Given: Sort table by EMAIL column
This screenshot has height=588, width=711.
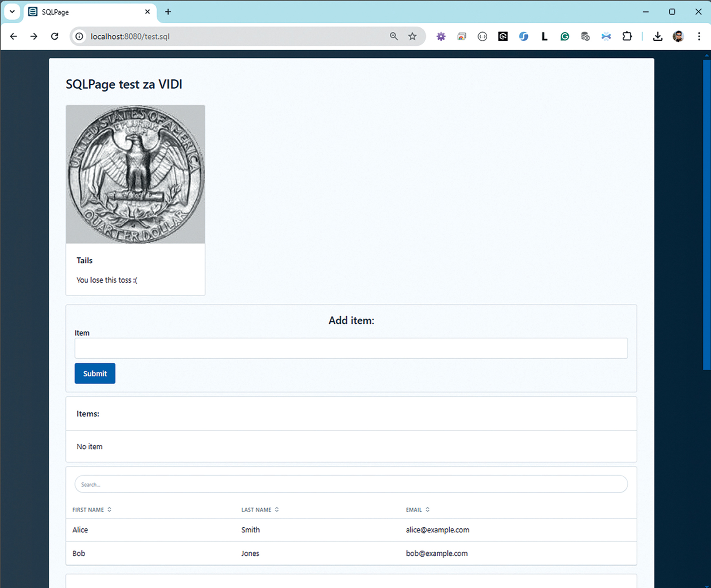Looking at the screenshot, I should click(x=418, y=510).
